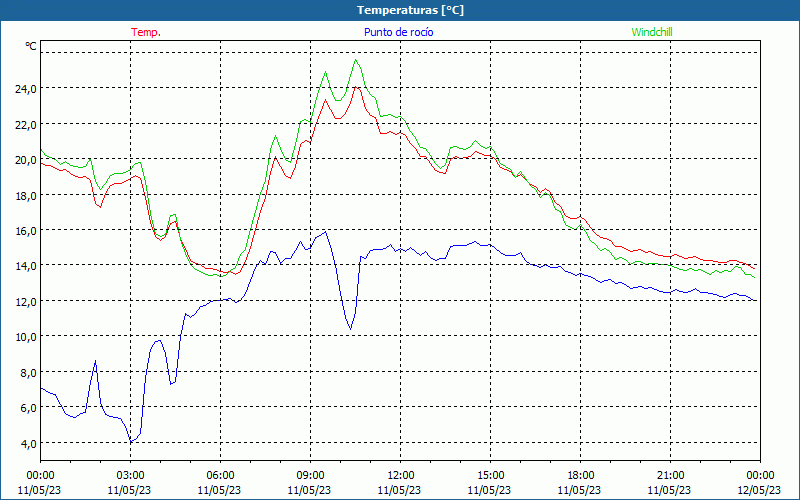This screenshot has width=800, height=500.
Task: Click the 16,0 y-axis value
Action: click(26, 231)
